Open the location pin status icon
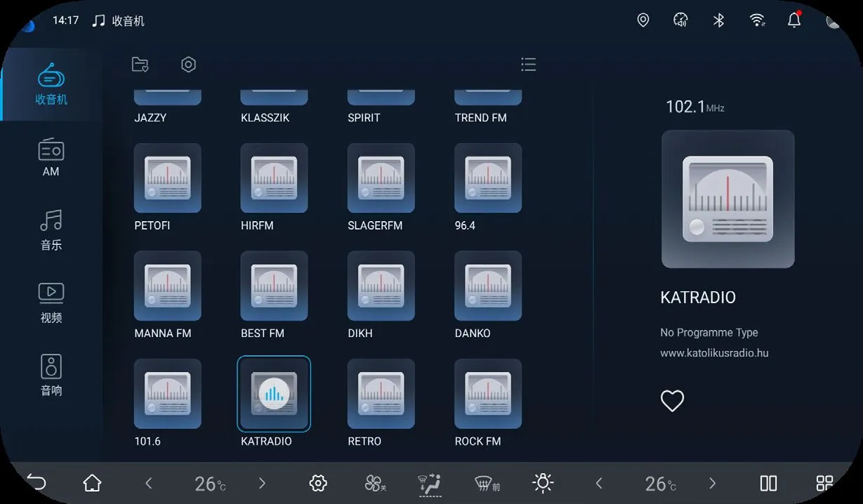The width and height of the screenshot is (863, 504). click(643, 20)
